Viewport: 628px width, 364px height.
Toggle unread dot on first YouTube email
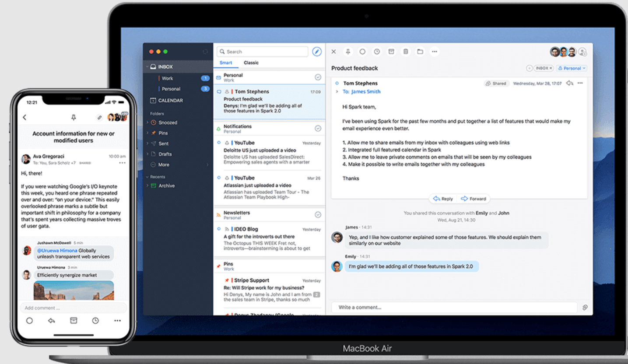click(219, 143)
